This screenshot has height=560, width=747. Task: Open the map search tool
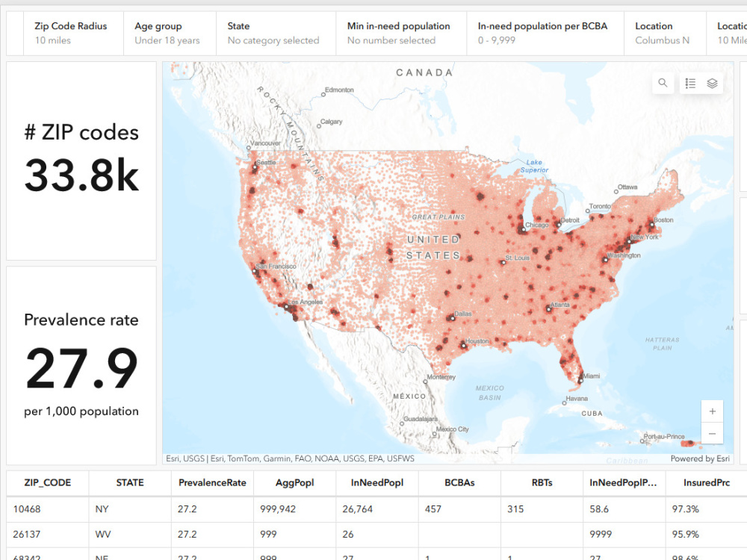pyautogui.click(x=663, y=83)
